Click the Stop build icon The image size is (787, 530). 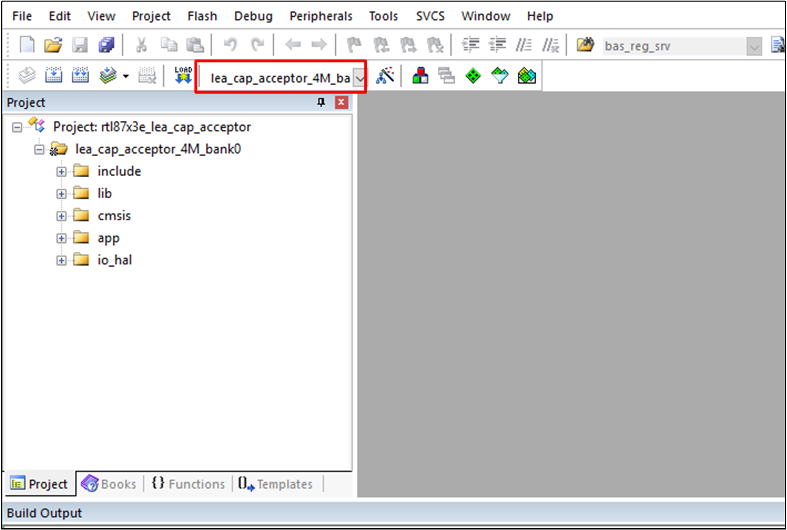click(x=147, y=76)
